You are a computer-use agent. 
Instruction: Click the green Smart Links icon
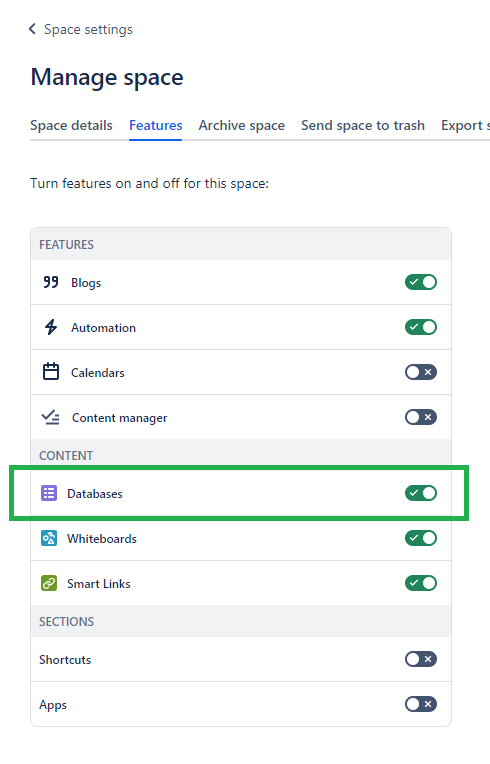pyautogui.click(x=49, y=583)
